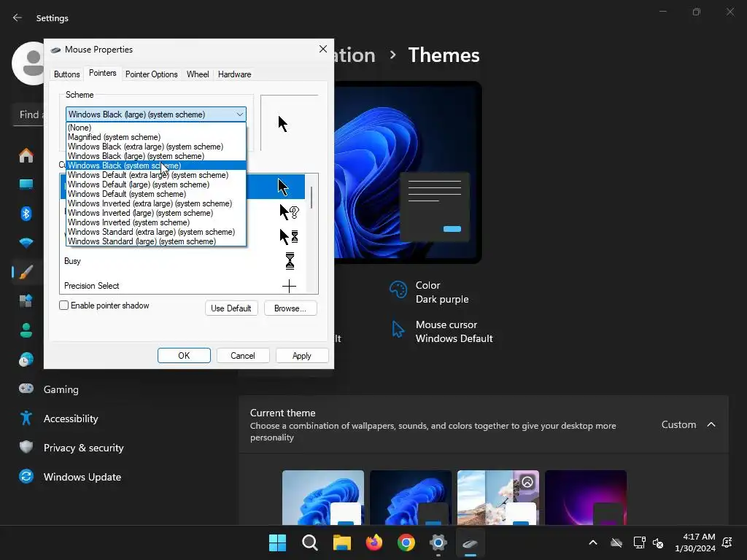Image resolution: width=747 pixels, height=560 pixels.
Task: Open the Time & language clock icon
Action: coord(26,359)
